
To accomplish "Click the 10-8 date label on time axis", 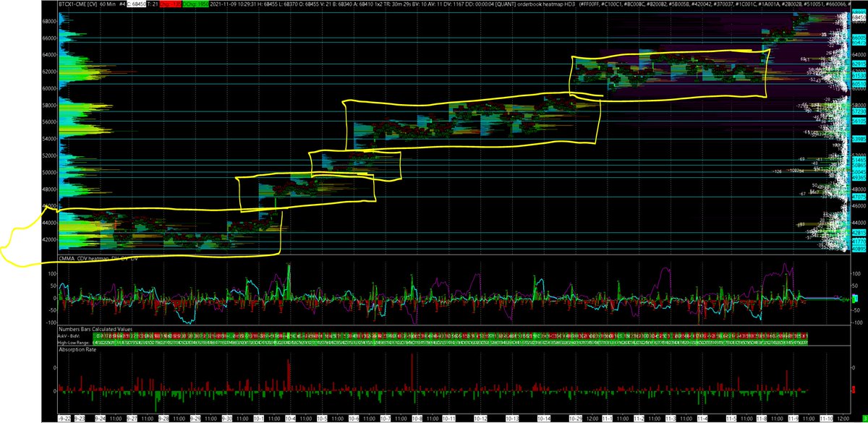I will coord(416,418).
